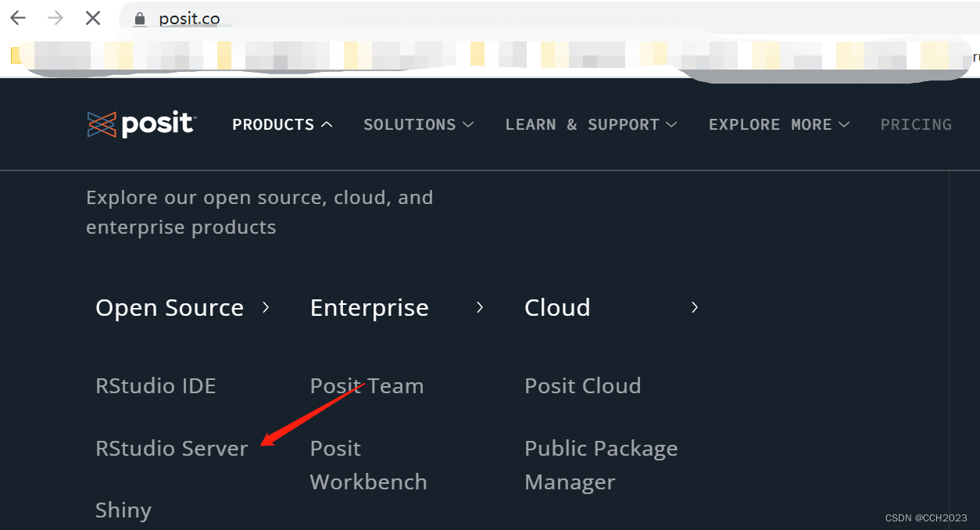Go to the PRICING page
Viewport: 980px width, 530px height.
[x=916, y=124]
